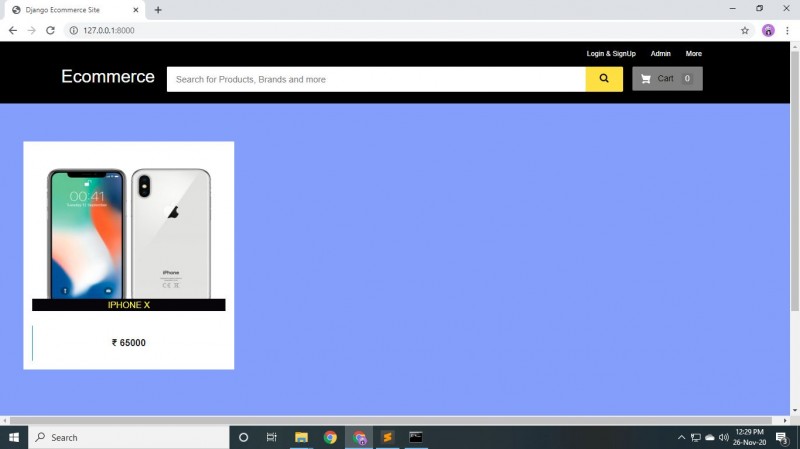Viewport: 800px width, 449px height.
Task: Click the ₹ 65000 price text
Action: click(x=129, y=343)
